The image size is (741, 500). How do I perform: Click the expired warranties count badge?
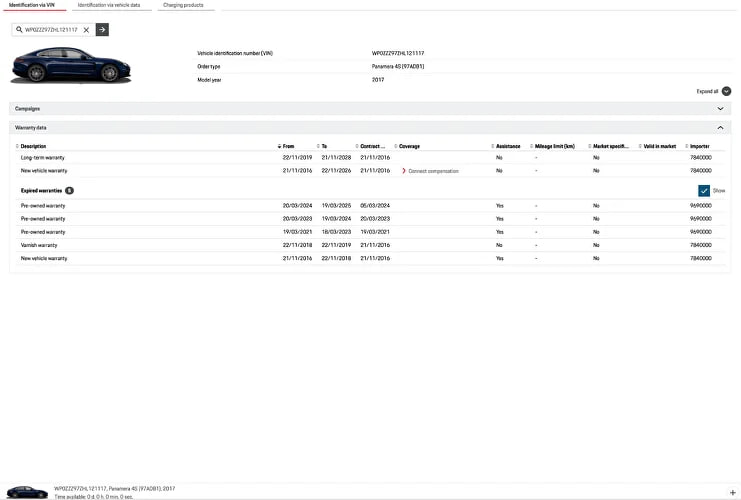[69, 190]
